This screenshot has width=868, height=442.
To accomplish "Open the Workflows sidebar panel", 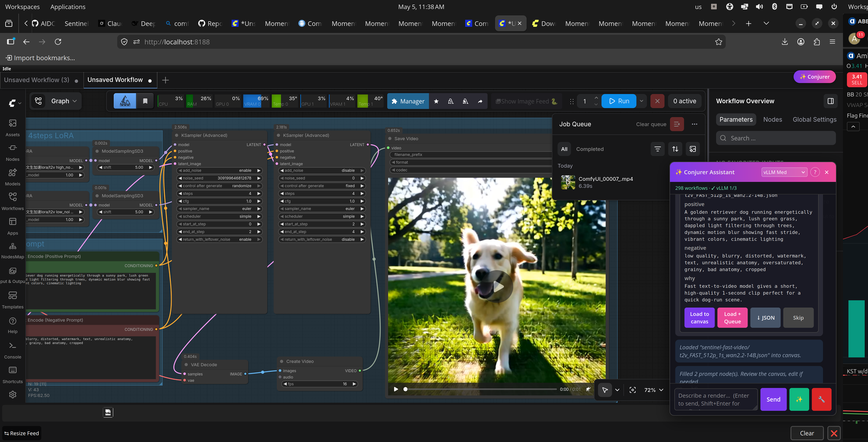I will coord(13,201).
